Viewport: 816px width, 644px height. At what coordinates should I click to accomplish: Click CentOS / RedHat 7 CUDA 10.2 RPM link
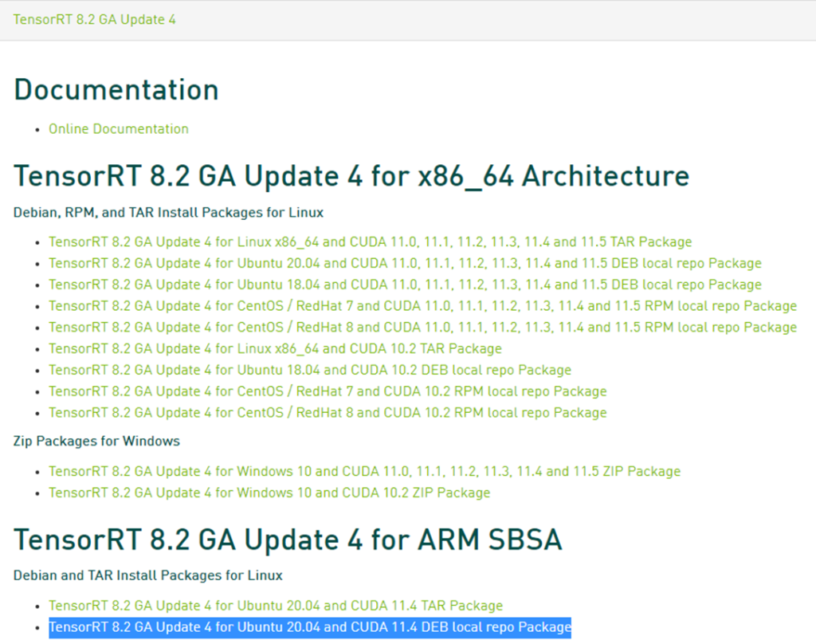coord(328,391)
